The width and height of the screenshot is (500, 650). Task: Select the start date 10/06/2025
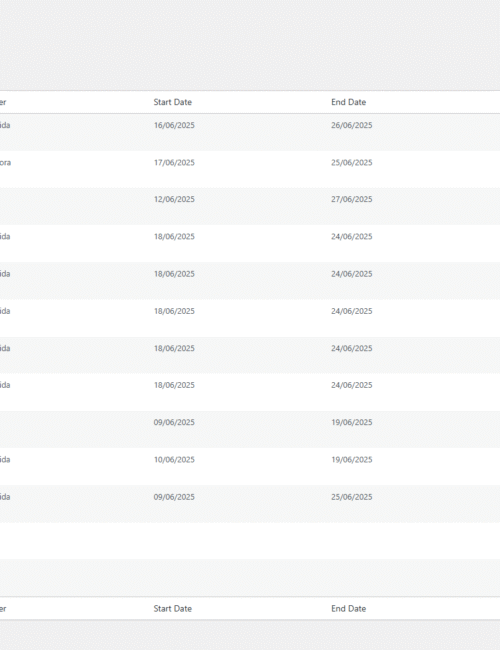click(174, 460)
